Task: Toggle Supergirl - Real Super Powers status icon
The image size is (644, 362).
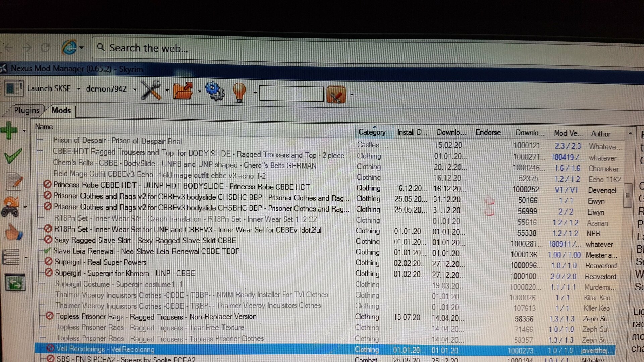Action: point(49,261)
